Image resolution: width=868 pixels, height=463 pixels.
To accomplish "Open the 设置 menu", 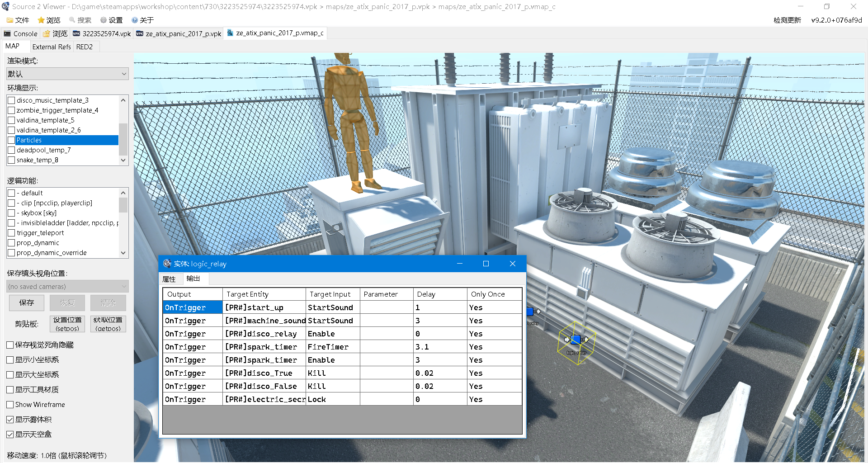I will coord(111,20).
